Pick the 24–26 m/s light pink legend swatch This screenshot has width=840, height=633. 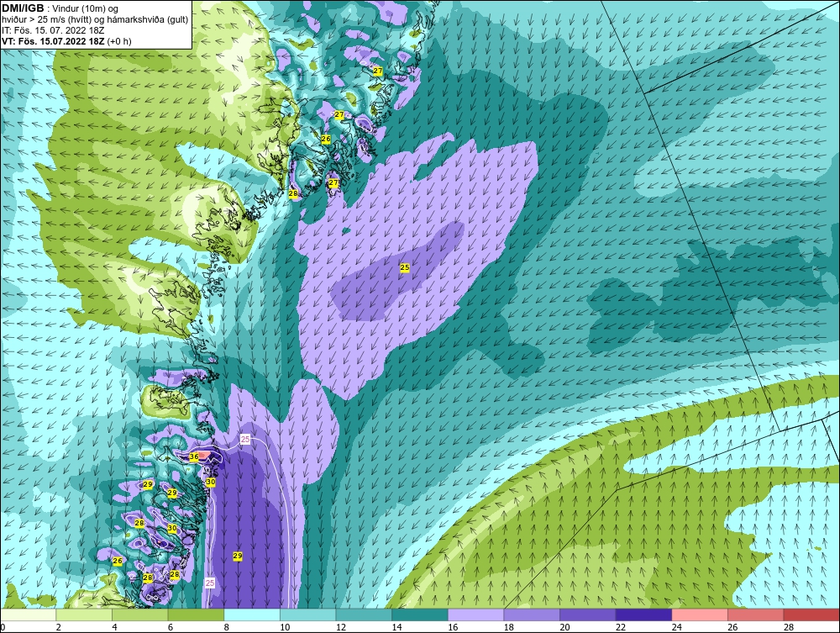pyautogui.click(x=700, y=615)
